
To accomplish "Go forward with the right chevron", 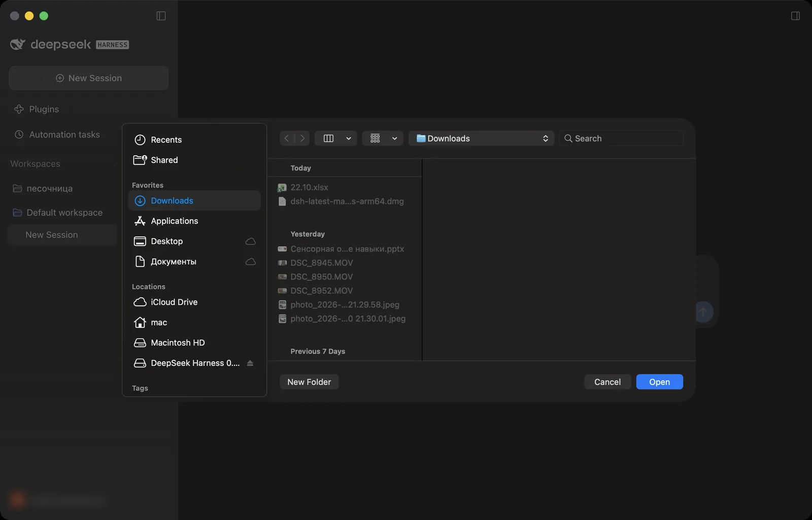I will click(x=302, y=138).
